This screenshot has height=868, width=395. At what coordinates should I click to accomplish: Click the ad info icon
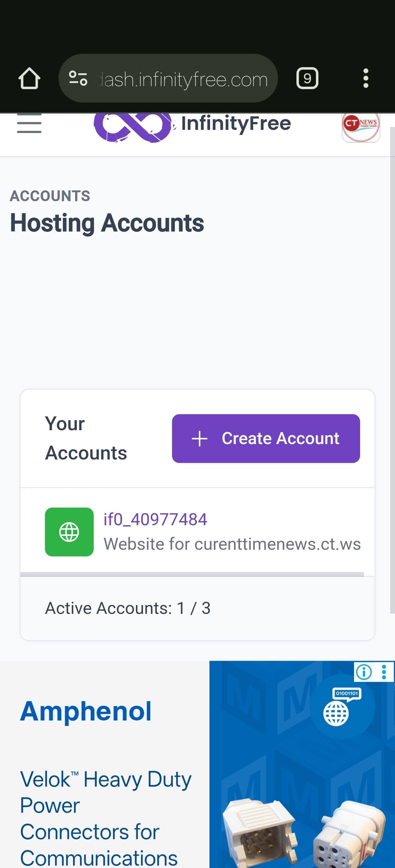(x=364, y=672)
